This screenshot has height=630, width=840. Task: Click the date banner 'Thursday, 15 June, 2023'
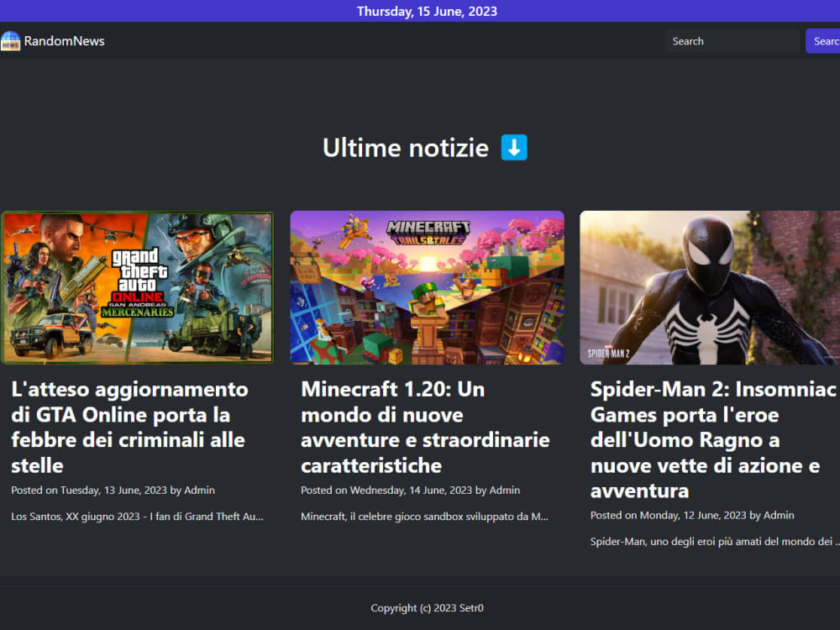click(x=427, y=11)
